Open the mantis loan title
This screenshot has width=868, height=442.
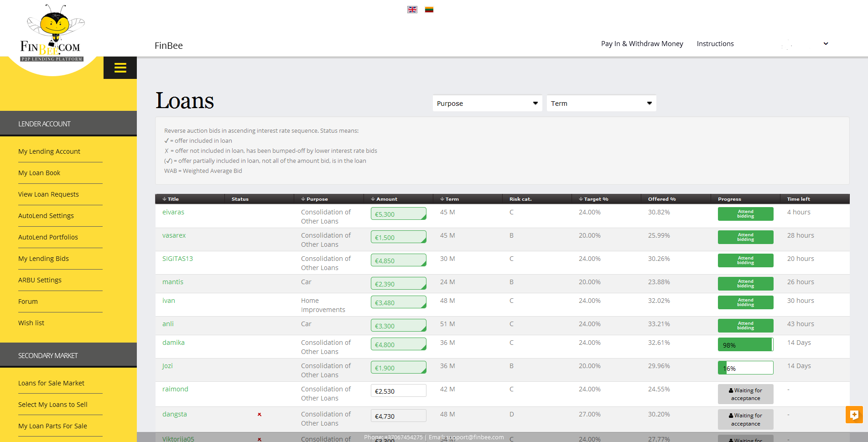(x=173, y=282)
